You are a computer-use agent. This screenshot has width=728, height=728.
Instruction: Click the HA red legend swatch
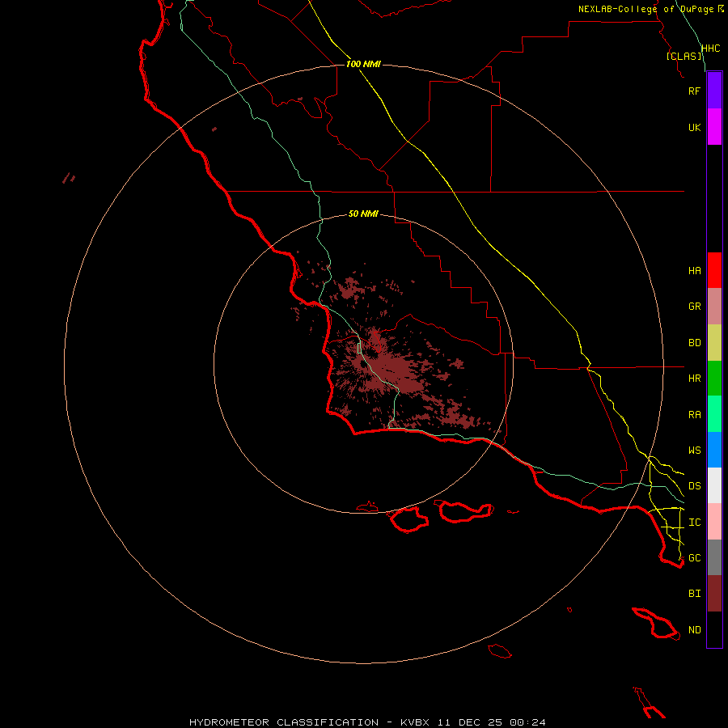tap(714, 270)
